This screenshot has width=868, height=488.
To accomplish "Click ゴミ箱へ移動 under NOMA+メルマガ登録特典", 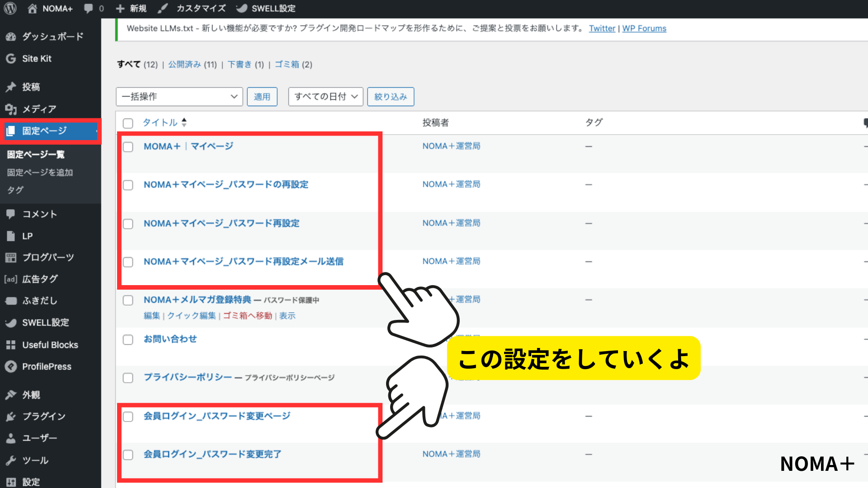I will pyautogui.click(x=248, y=315).
